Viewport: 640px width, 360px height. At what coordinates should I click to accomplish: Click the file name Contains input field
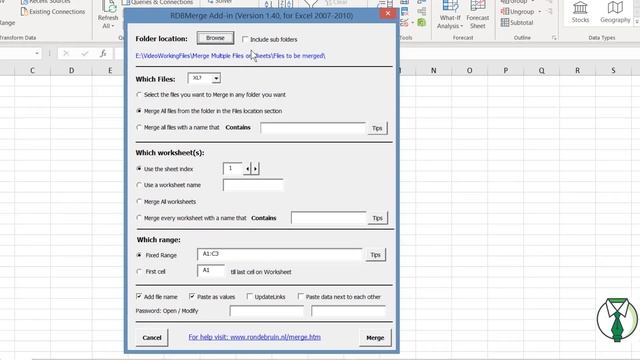pos(313,128)
